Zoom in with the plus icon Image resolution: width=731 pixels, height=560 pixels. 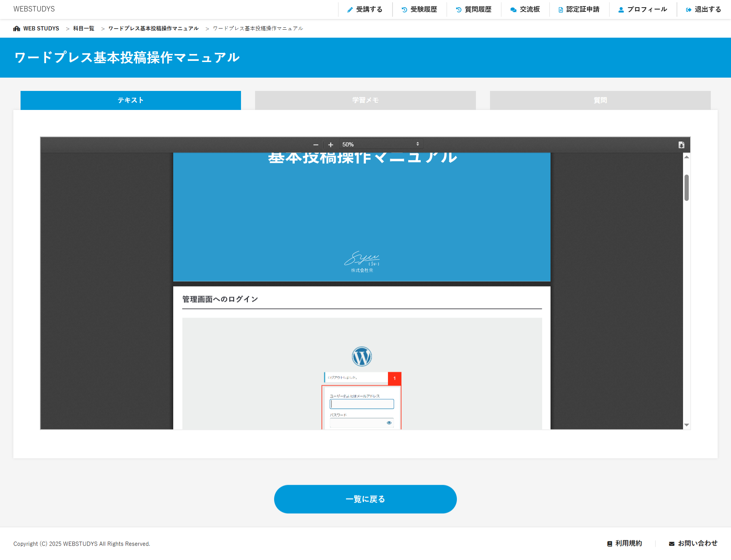[x=330, y=145]
